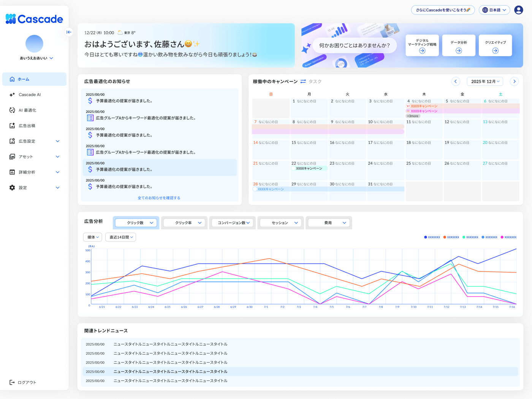Expand アセット submenu chevron
Screen dimensions: 532x399
pyautogui.click(x=58, y=157)
